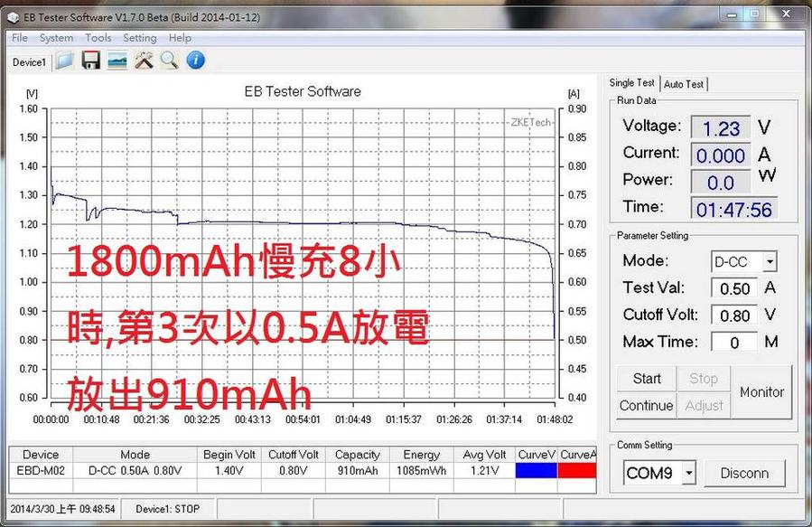Click the blue CurveV color swatch
The width and height of the screenshot is (812, 527).
(536, 471)
